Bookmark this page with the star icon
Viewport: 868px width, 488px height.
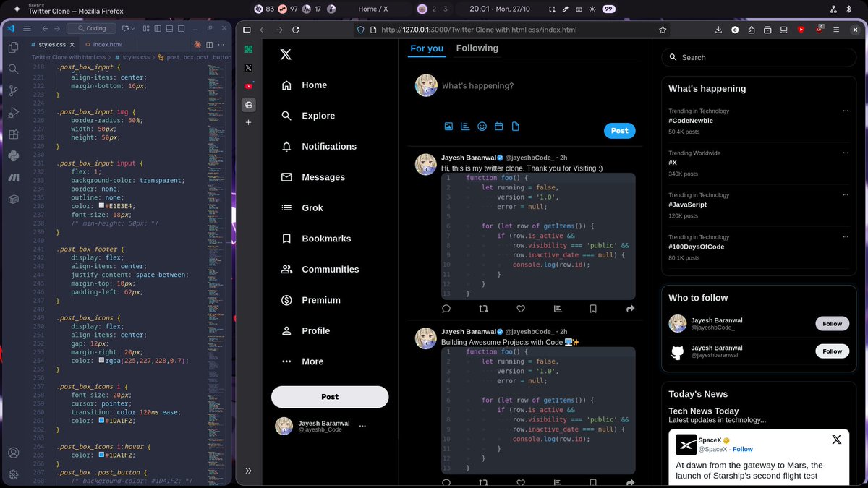pyautogui.click(x=663, y=30)
